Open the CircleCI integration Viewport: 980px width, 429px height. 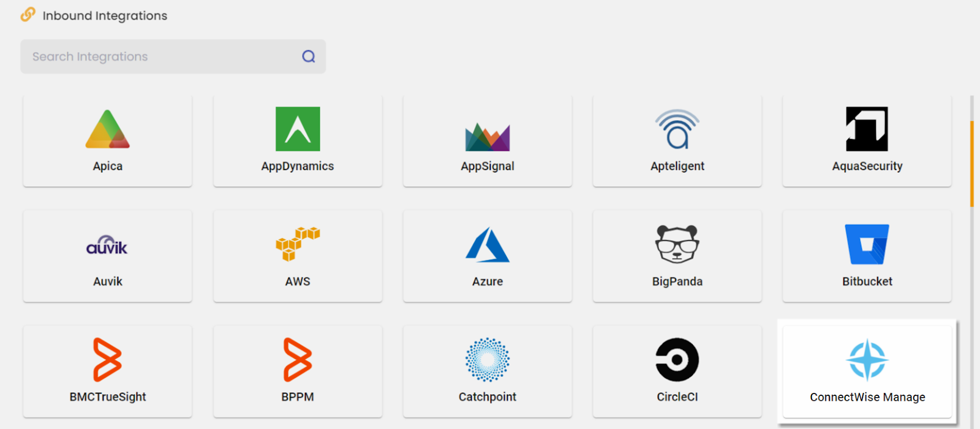pyautogui.click(x=677, y=371)
